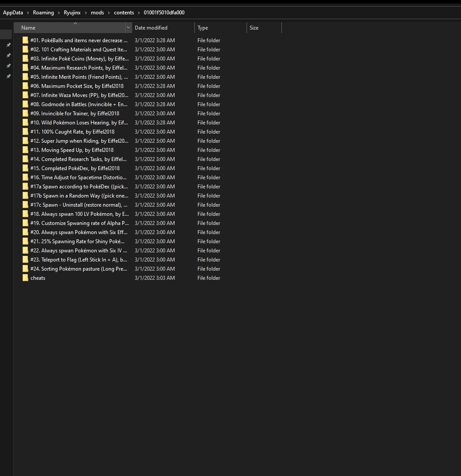Select #11. 100% Caught Rate name text
This screenshot has width=461, height=476.
coord(73,131)
